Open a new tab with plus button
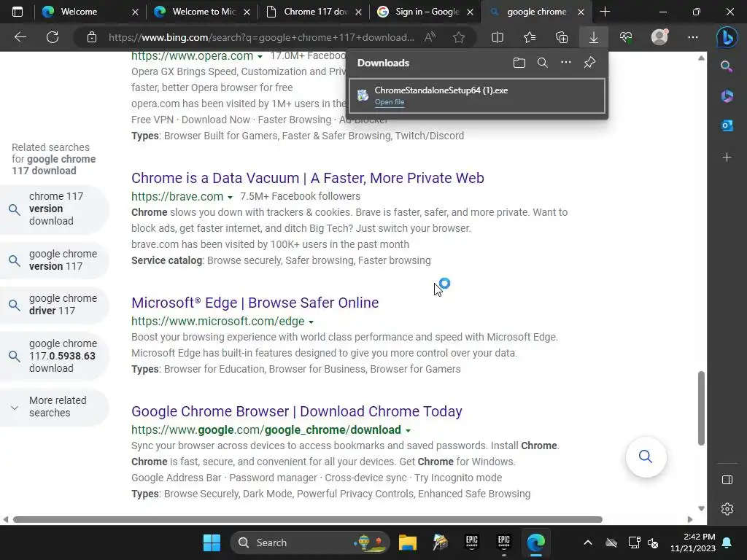The image size is (747, 560). point(605,12)
